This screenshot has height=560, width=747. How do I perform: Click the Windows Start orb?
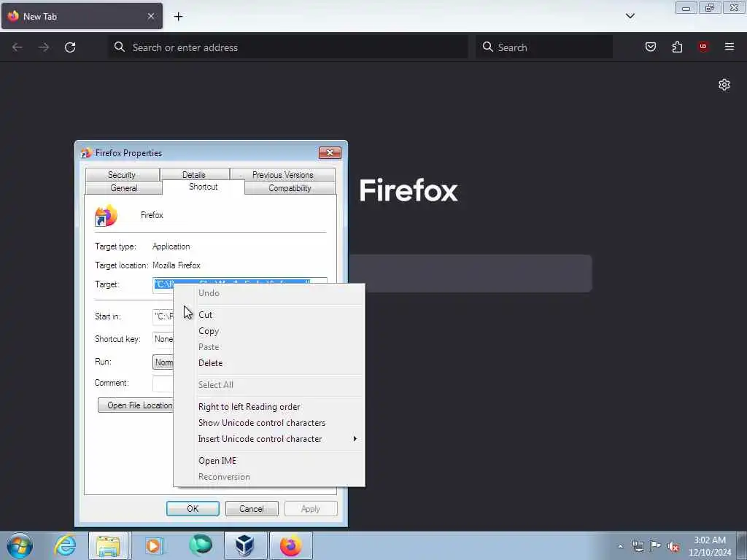[x=20, y=545]
